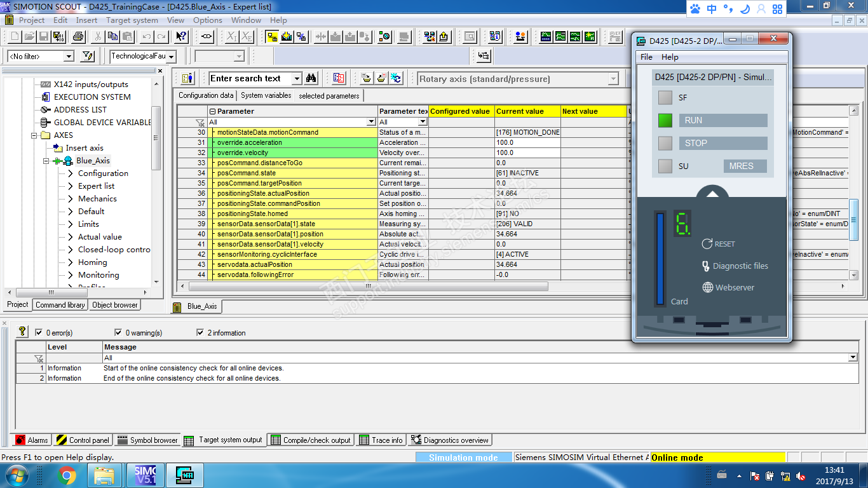This screenshot has height=488, width=868.
Task: Click the blue-orange control panel toolbar icon
Action: [x=520, y=36]
